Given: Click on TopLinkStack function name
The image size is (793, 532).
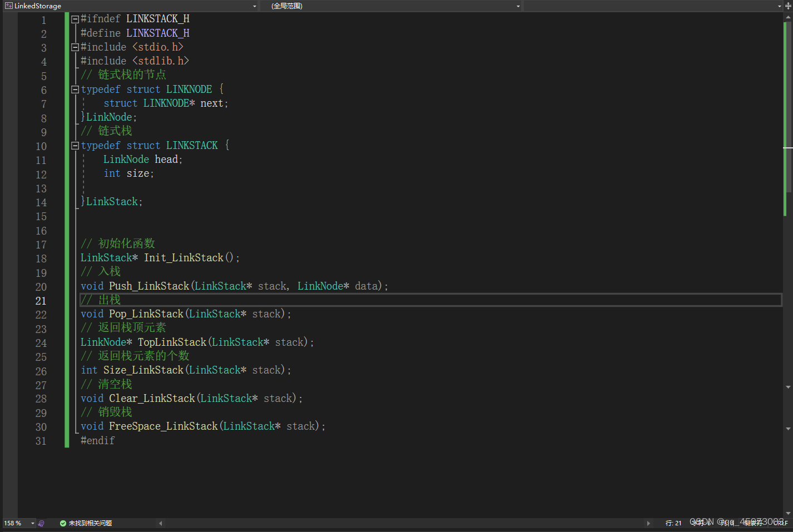Looking at the screenshot, I should pyautogui.click(x=172, y=342).
